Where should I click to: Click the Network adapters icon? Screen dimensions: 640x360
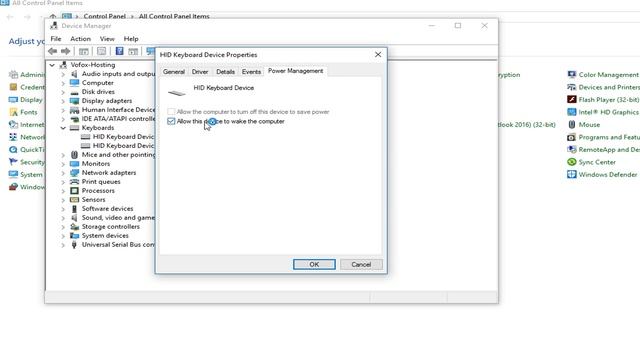(74, 173)
